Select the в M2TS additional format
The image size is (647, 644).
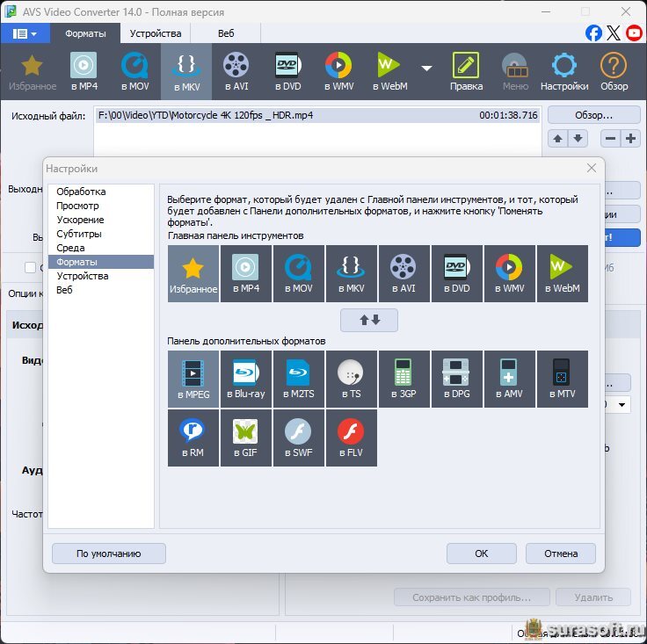299,380
